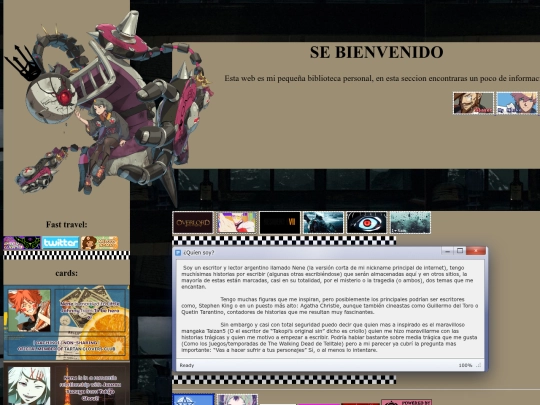Open the purple and green fast travel badge
This screenshot has height=405, width=540.
(22, 243)
